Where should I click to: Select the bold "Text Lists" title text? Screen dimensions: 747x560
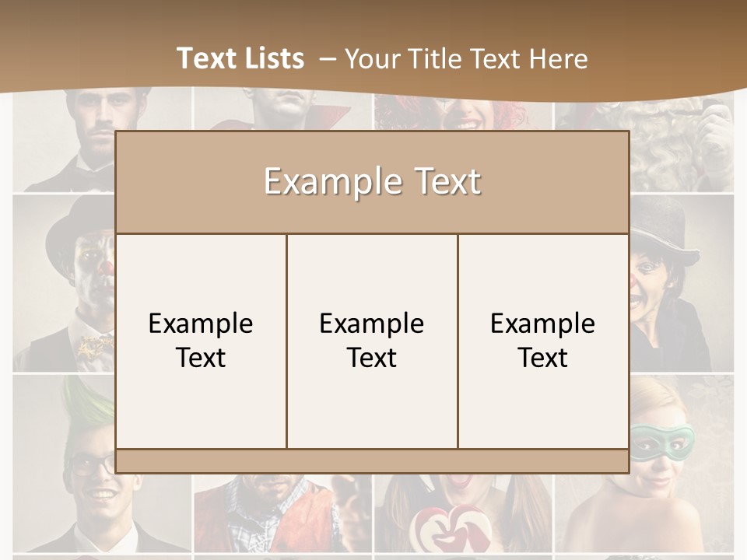click(x=240, y=58)
